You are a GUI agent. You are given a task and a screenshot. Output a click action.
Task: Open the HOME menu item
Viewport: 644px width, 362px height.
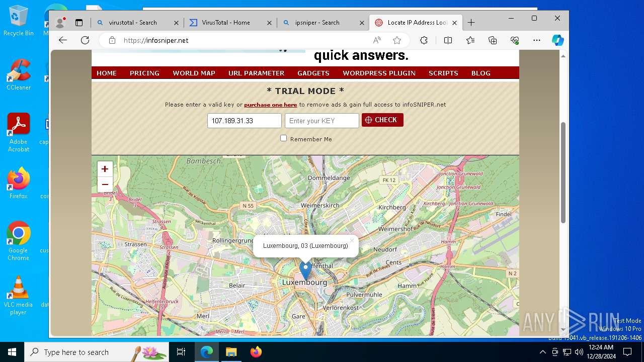point(107,73)
